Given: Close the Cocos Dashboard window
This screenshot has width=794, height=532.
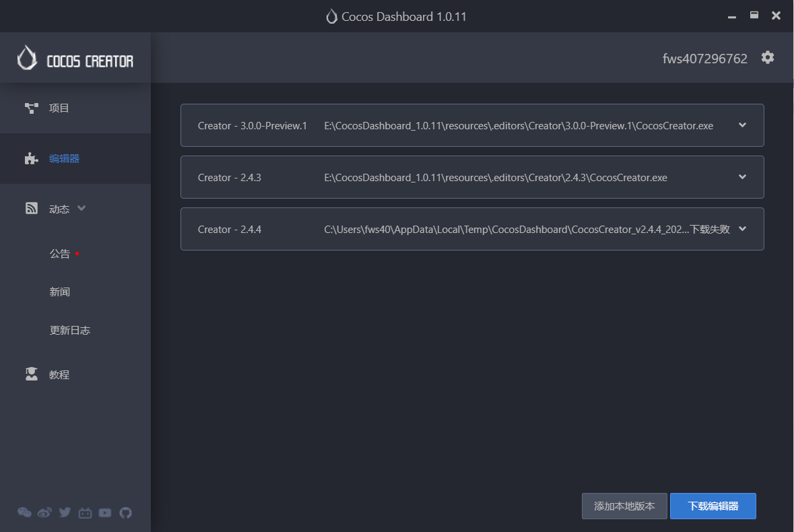Looking at the screenshot, I should click(776, 15).
